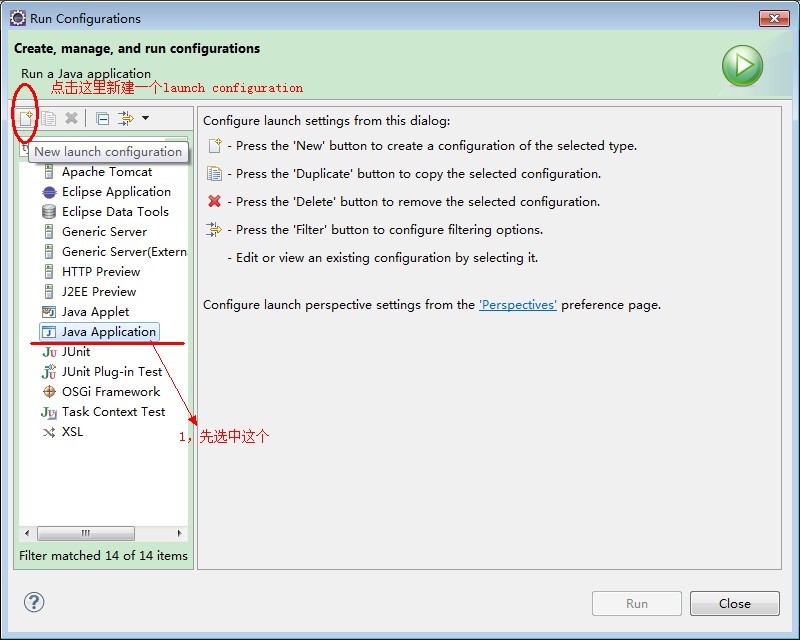Click the Java Application J icon
800x640 pixels.
[x=49, y=332]
